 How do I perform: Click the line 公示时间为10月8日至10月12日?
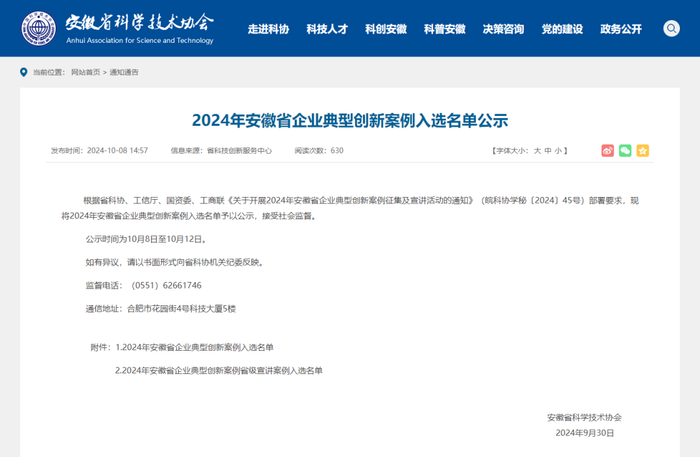tap(146, 239)
